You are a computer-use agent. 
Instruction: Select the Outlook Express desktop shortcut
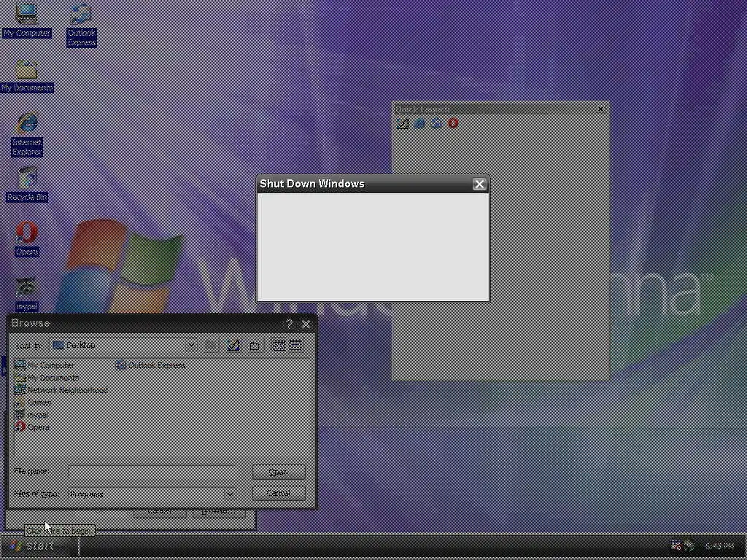click(x=82, y=25)
